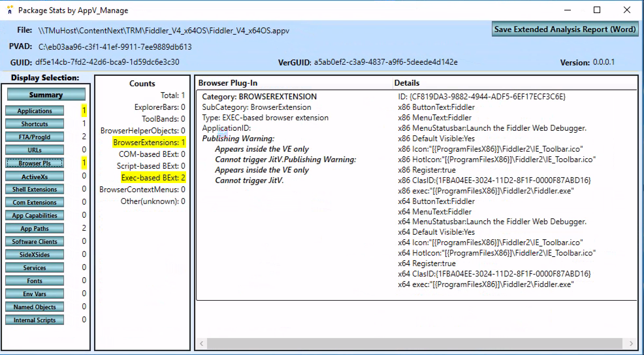View Services in the package
This screenshot has width=644, height=355.
tap(35, 268)
